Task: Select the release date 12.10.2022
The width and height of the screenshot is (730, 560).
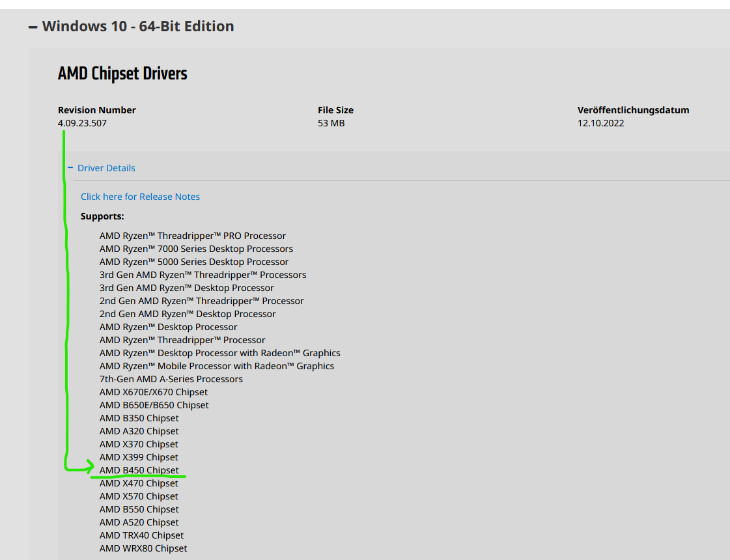Action: [600, 123]
